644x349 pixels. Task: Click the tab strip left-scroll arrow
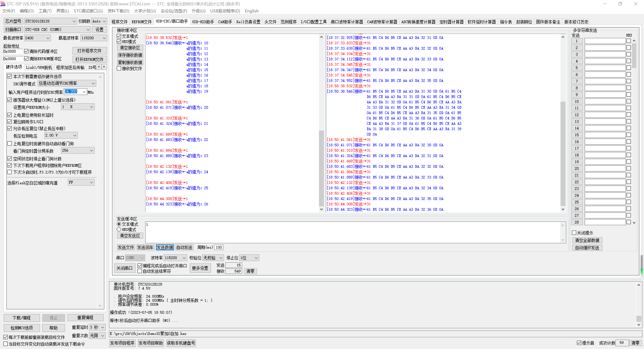coord(99,67)
